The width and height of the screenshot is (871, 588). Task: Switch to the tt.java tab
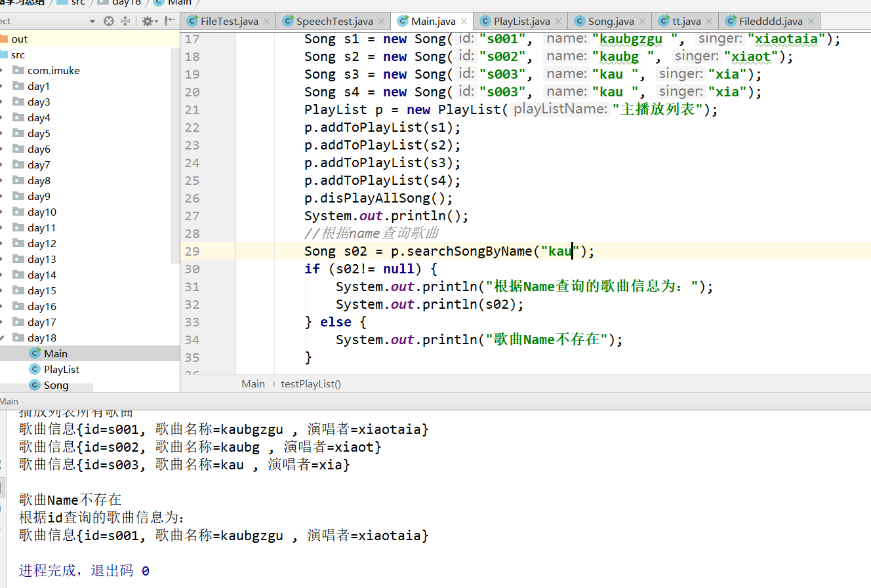[x=686, y=21]
